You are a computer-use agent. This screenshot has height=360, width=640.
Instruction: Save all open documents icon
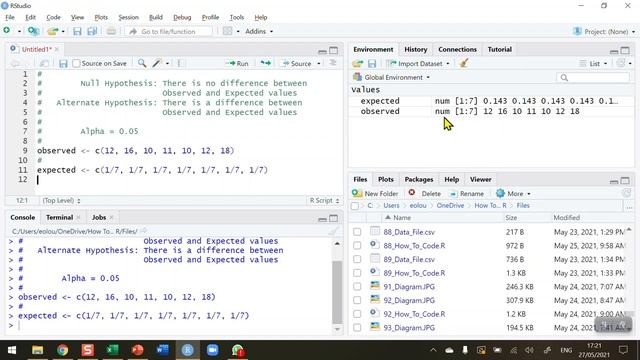[92, 31]
